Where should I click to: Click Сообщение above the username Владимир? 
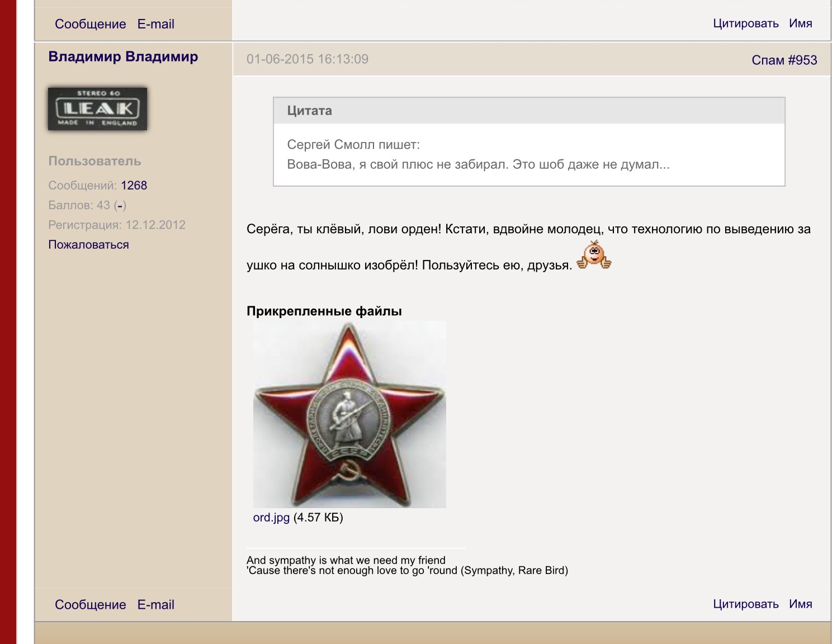[91, 24]
